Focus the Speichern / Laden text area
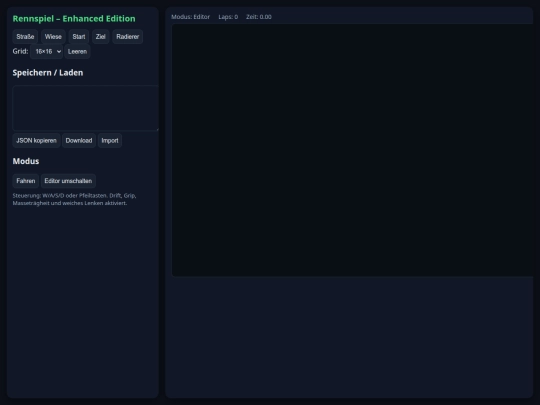This screenshot has height=405, width=540. pos(85,108)
